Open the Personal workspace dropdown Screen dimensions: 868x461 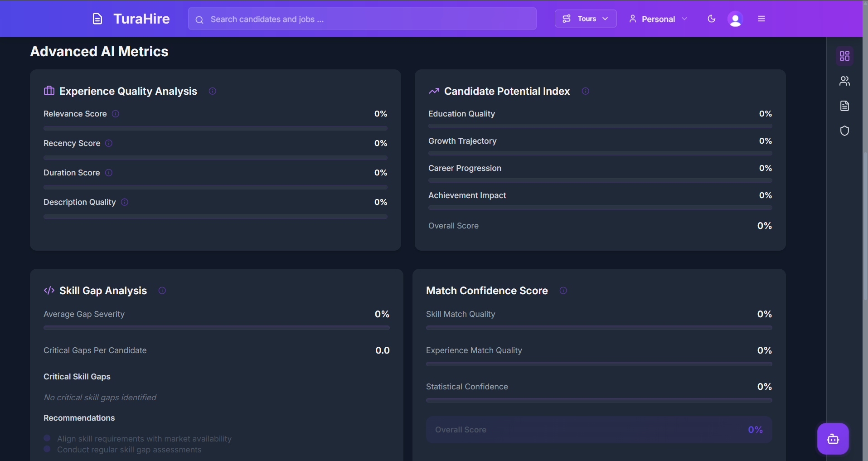[x=658, y=19]
